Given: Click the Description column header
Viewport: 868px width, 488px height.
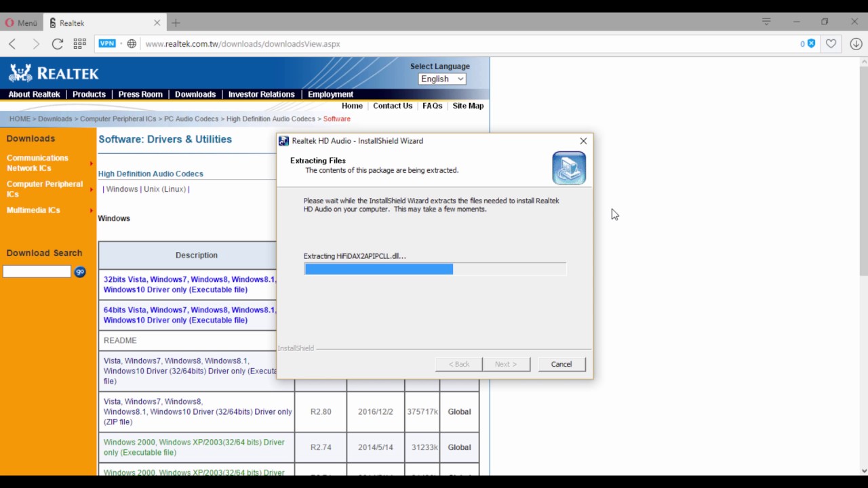Looking at the screenshot, I should pos(197,256).
